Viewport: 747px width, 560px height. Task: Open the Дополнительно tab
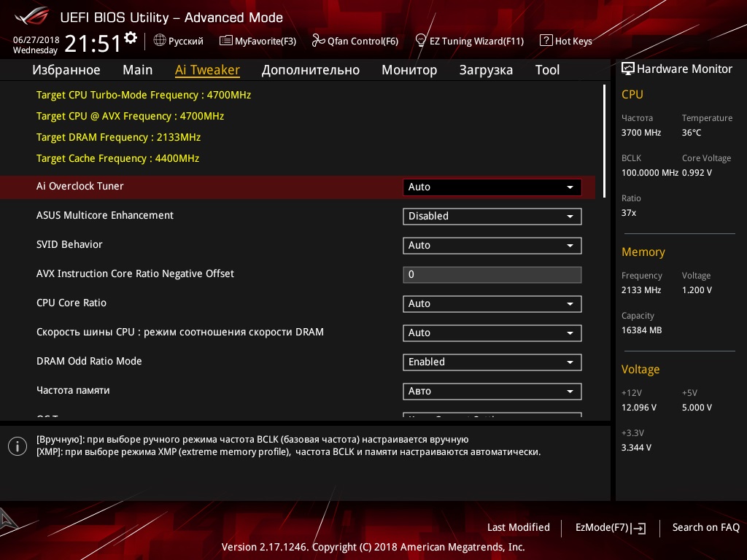coord(311,70)
